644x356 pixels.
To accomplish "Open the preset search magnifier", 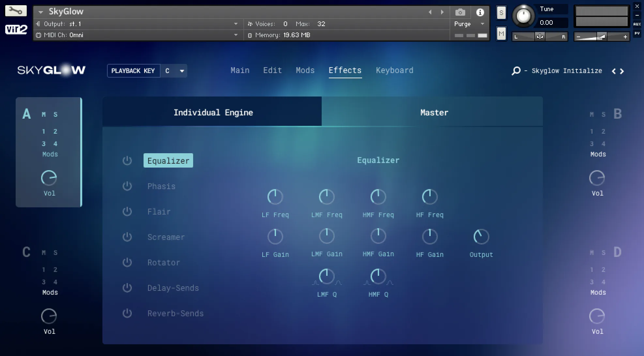I will click(x=516, y=71).
